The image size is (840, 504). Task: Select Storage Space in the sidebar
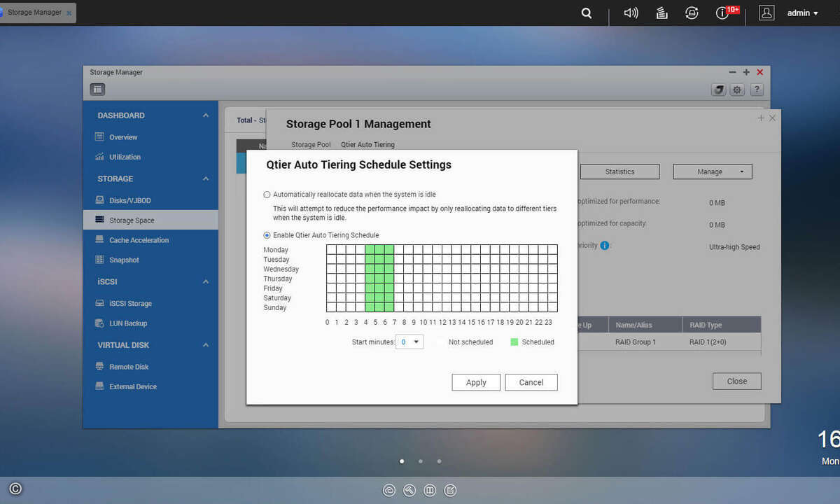coord(150,220)
